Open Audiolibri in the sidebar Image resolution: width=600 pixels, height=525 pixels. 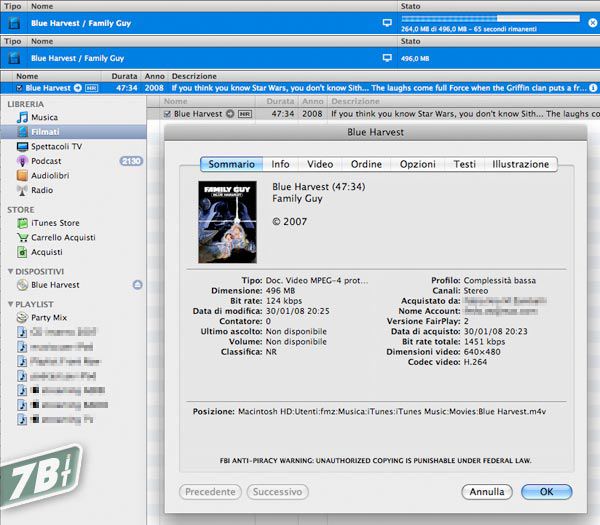point(49,176)
